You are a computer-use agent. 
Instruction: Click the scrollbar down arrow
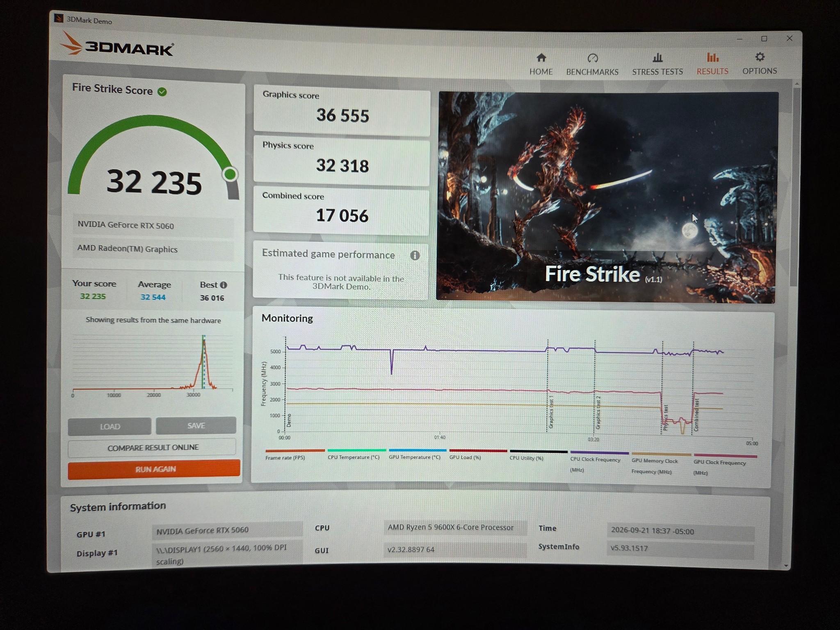click(786, 566)
